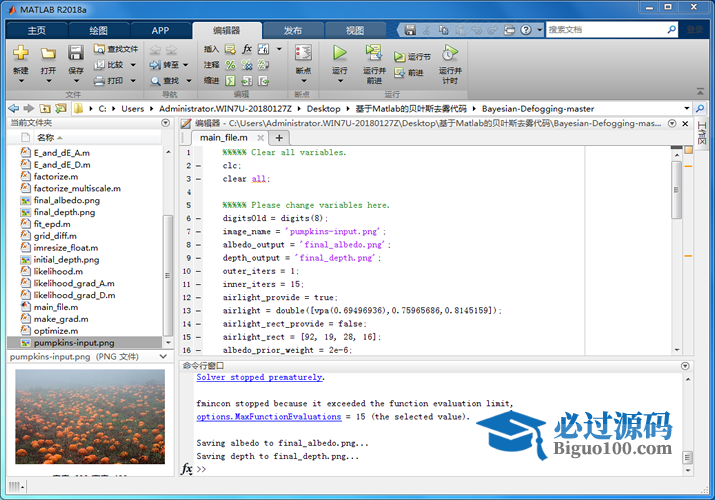
Task: Click the 'Solver stopped prematurely' link
Action: (259, 377)
